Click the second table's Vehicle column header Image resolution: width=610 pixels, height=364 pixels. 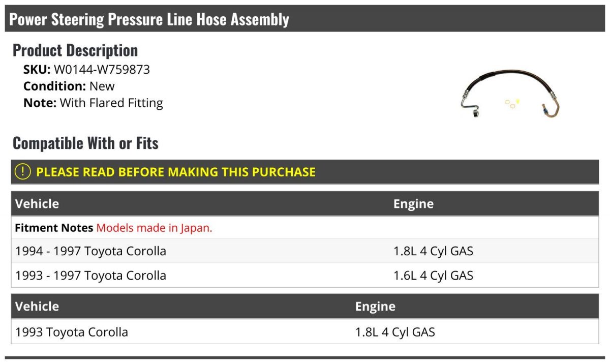tap(37, 307)
